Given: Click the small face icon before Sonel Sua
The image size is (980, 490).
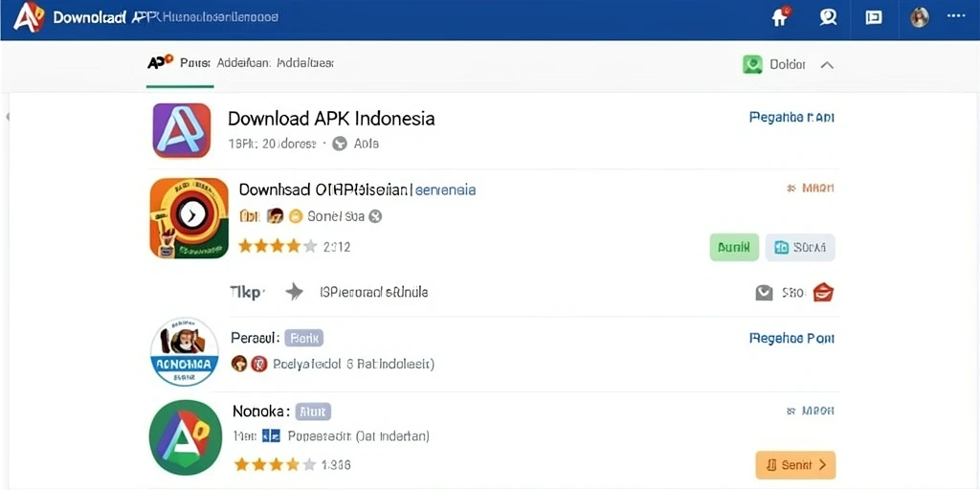Looking at the screenshot, I should tap(275, 216).
